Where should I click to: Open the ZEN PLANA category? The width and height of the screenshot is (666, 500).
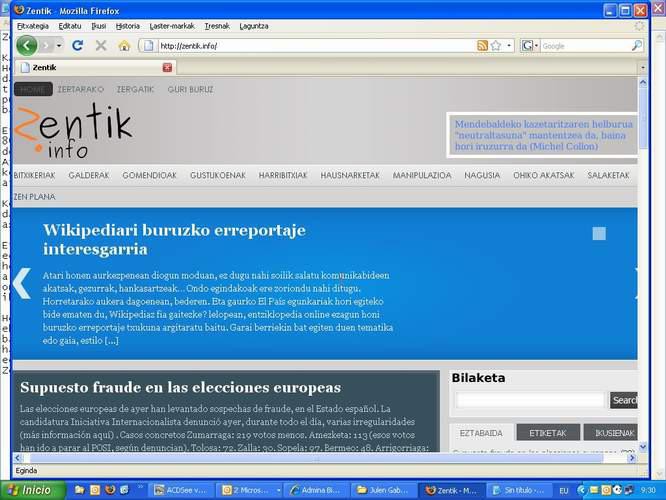click(34, 197)
